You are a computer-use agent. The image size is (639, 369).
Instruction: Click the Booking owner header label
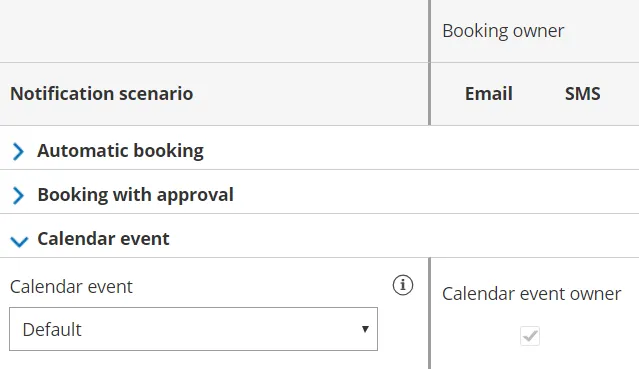tap(503, 31)
